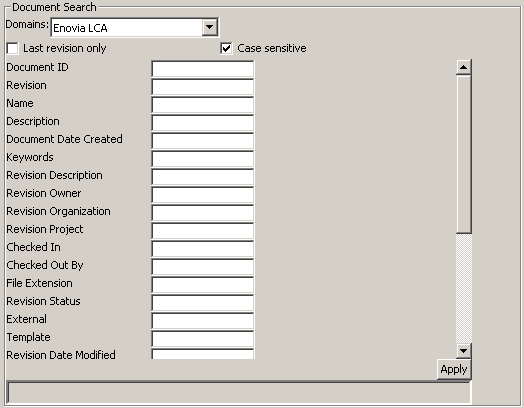Click the Document Date Created field
The image size is (524, 408).
[203, 141]
